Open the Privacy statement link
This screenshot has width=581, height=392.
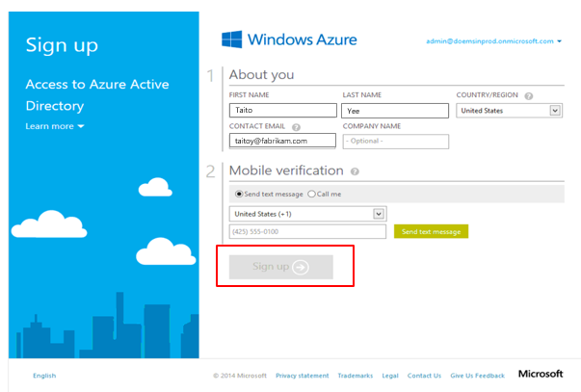(302, 376)
